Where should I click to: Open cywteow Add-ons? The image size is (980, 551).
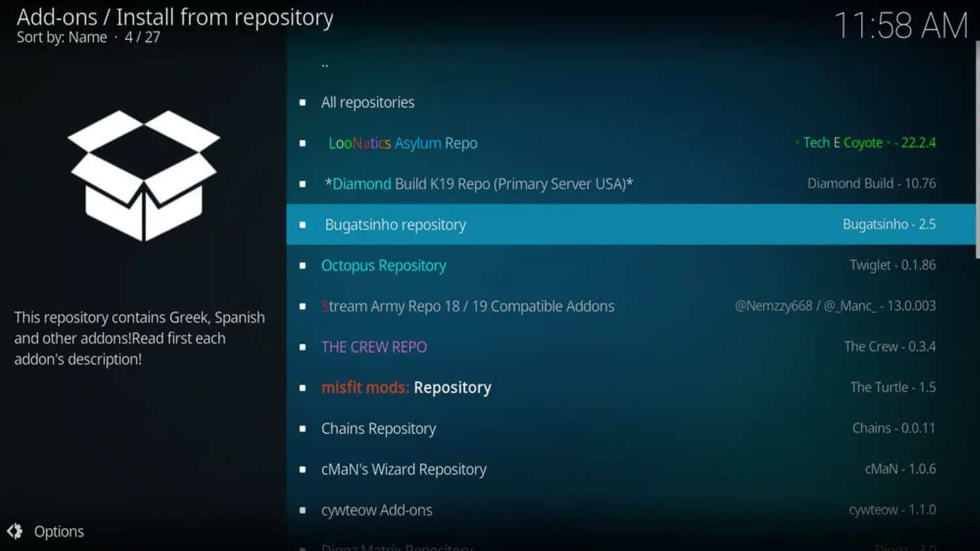631,510
